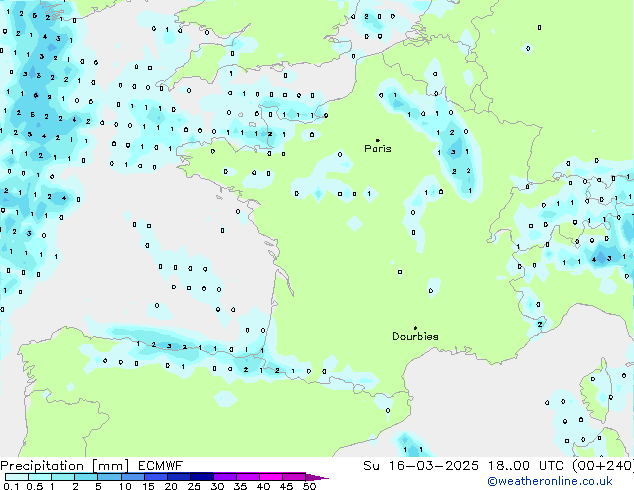Select the Paris location dot marker
Viewport: 634px width, 490px height.
pyautogui.click(x=378, y=140)
